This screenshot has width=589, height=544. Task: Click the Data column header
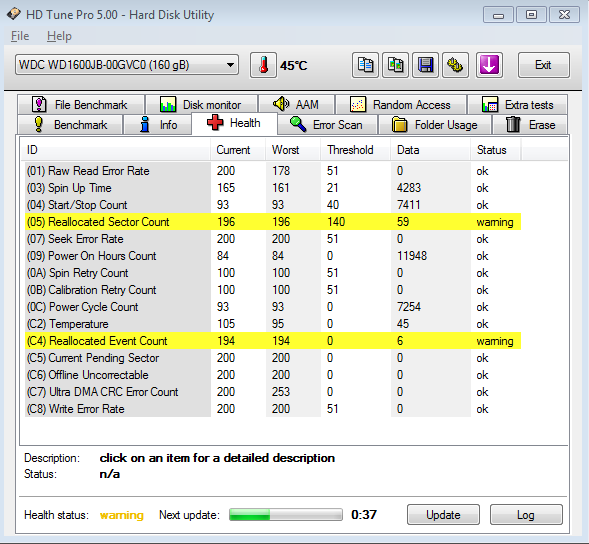click(430, 150)
